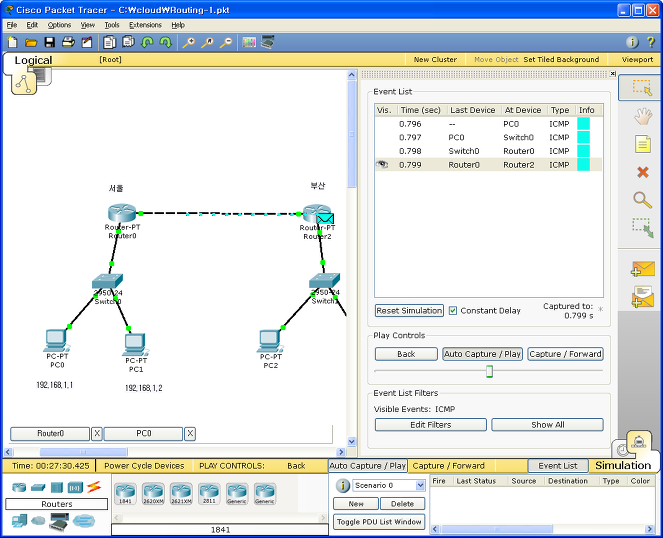This screenshot has height=538, width=663.
Task: Select Switches device category icon
Action: click(38, 487)
